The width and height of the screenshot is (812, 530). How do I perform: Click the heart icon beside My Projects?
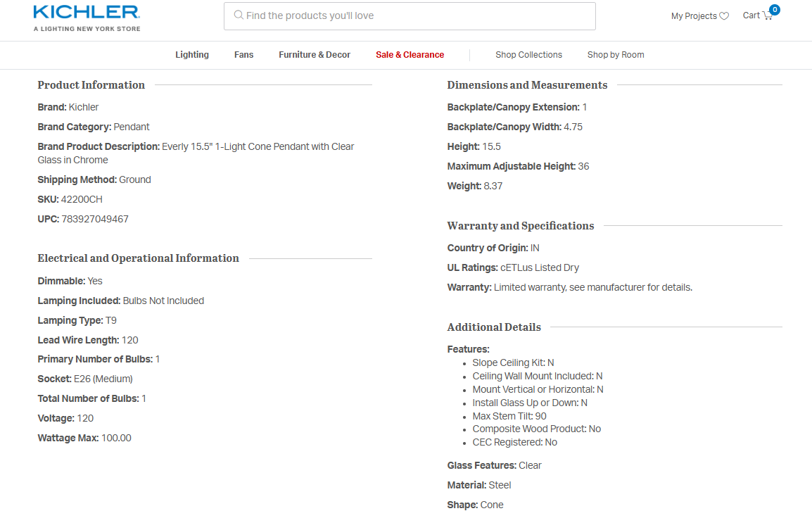coord(724,16)
